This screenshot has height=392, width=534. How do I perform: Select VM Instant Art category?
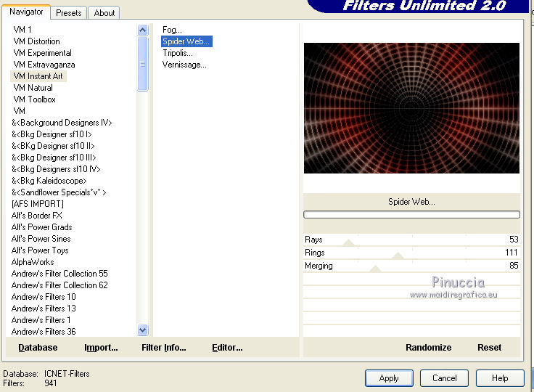(38, 76)
